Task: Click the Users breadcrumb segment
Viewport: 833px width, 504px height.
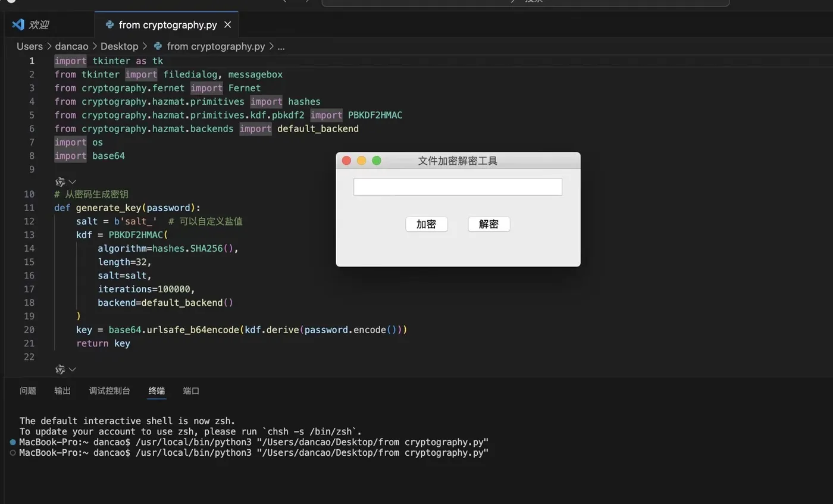Action: (x=30, y=46)
